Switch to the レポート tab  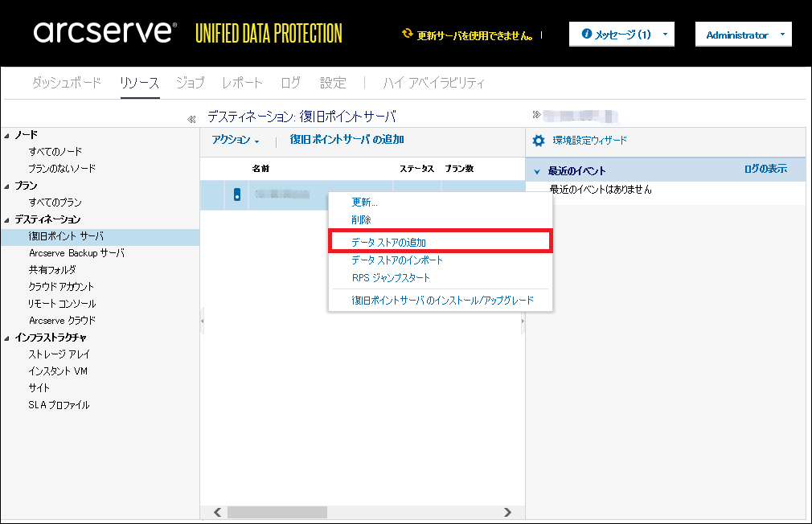pyautogui.click(x=242, y=82)
